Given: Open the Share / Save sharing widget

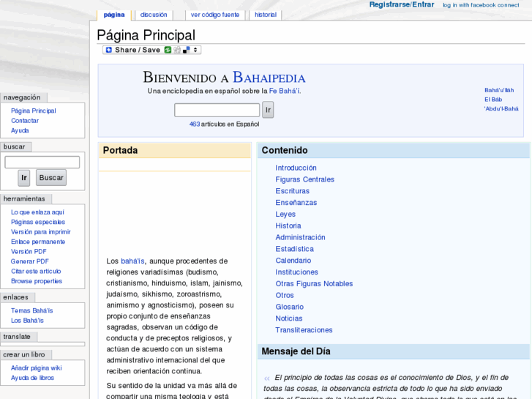Looking at the screenshot, I should [151, 50].
